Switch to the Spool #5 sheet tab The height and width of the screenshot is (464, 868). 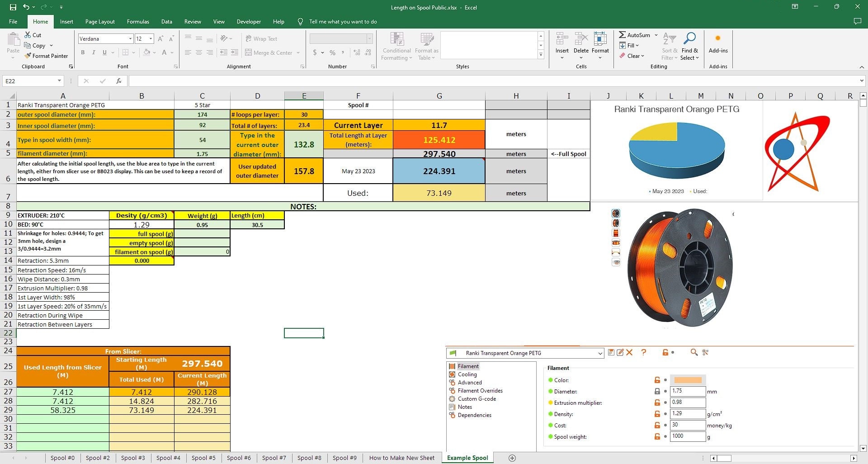click(203, 458)
